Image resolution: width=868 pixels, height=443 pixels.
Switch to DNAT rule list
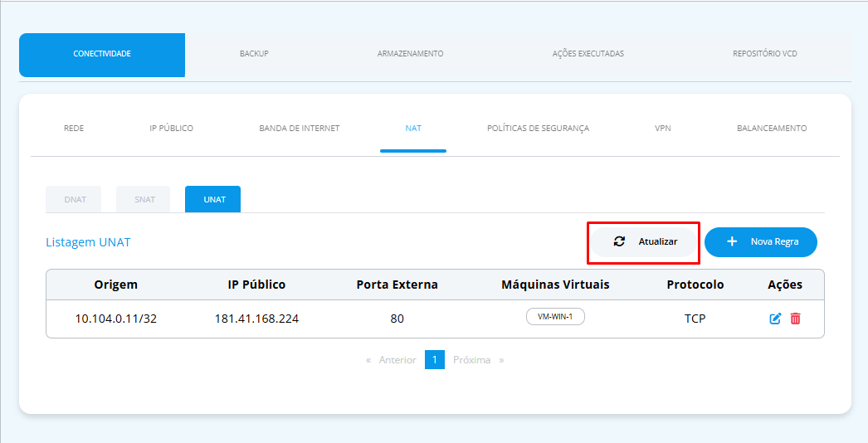click(74, 199)
